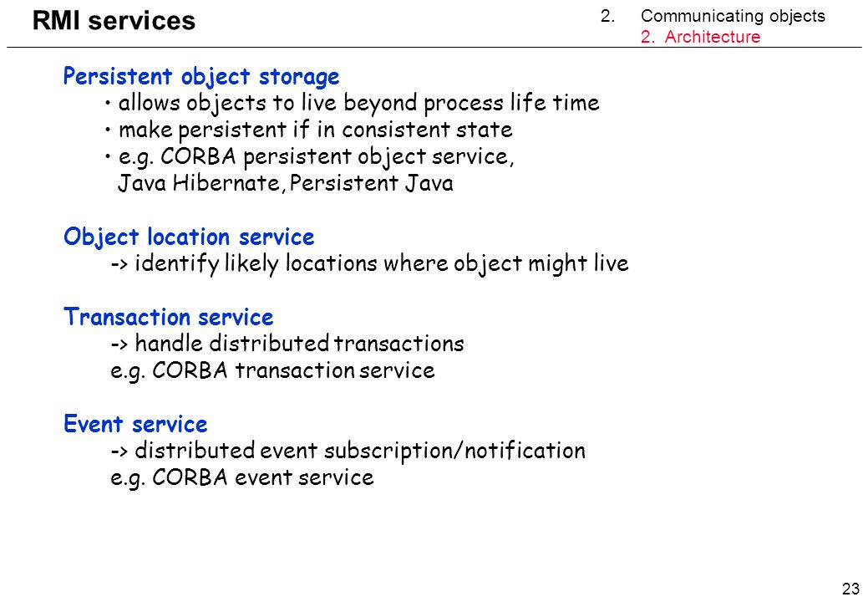Select the handle distributed transactions line
This screenshot has width=868, height=602.
(287, 344)
